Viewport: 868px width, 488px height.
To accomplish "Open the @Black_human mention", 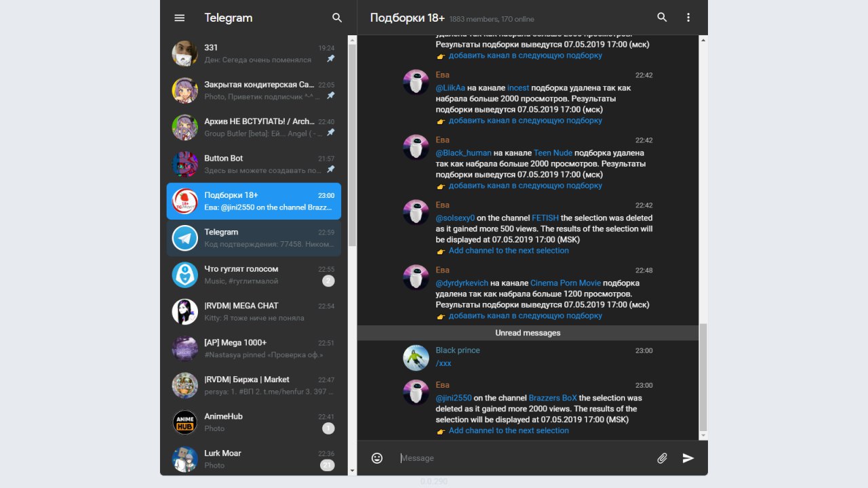I will [x=464, y=153].
